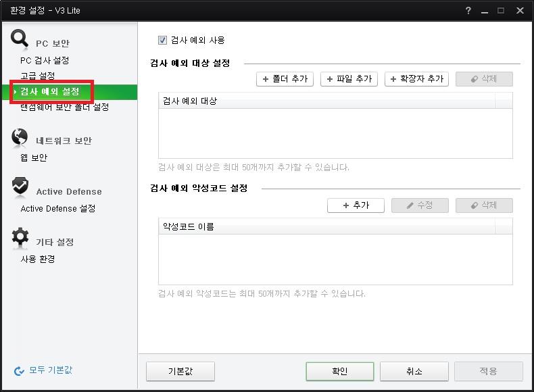Select 고급 설정 in sidebar
Image resolution: width=534 pixels, height=392 pixels.
38,76
